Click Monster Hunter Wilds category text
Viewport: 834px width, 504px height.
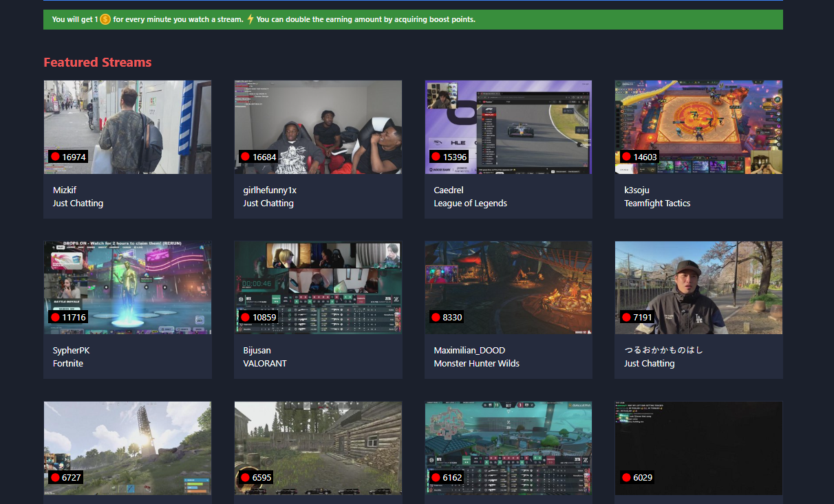pos(476,363)
